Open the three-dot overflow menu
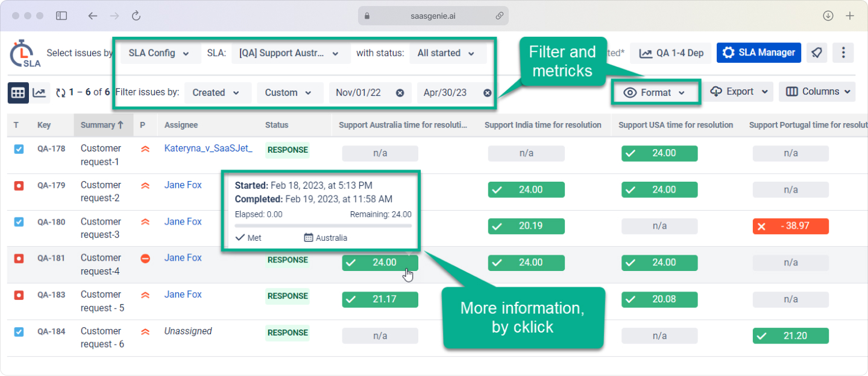This screenshot has height=376, width=868. coord(843,53)
